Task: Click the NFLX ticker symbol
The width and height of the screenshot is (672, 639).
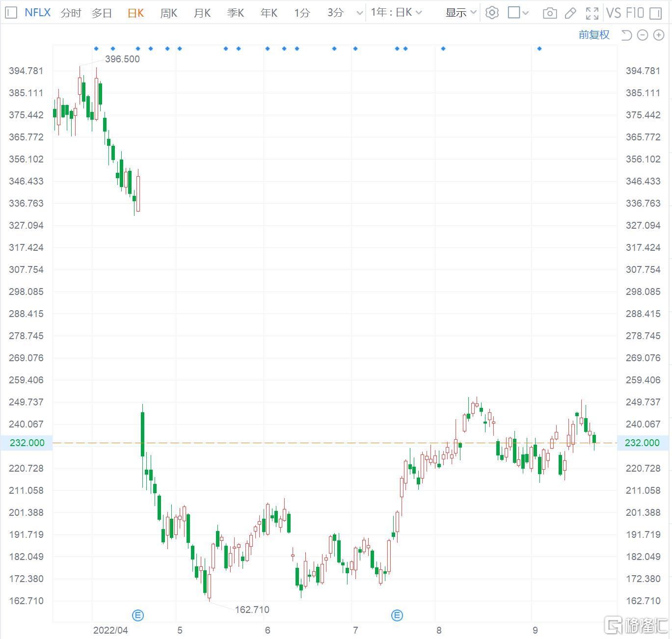Action: point(38,12)
